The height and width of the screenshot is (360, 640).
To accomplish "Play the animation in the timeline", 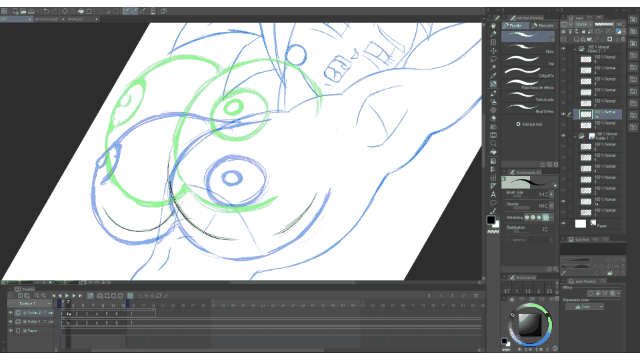I will [67, 296].
